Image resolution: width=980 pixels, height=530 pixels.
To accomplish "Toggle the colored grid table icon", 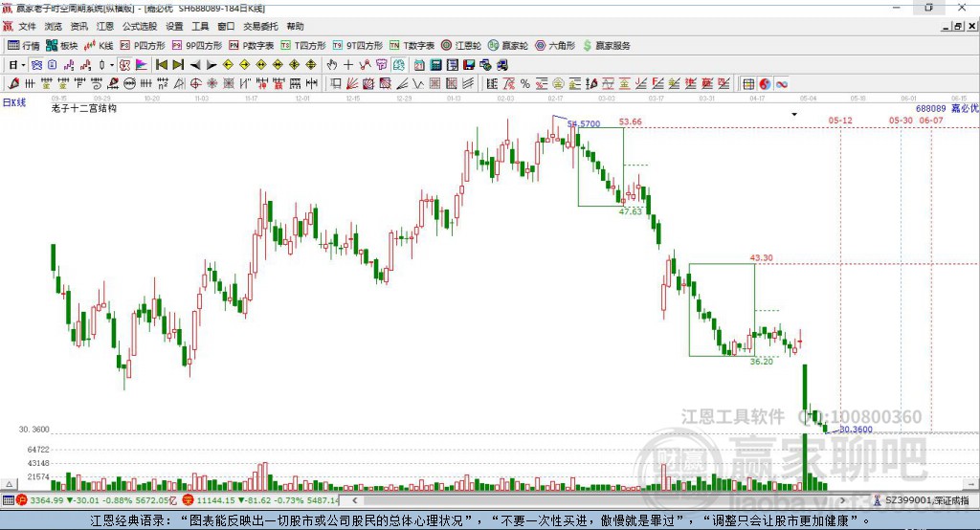I will (748, 84).
